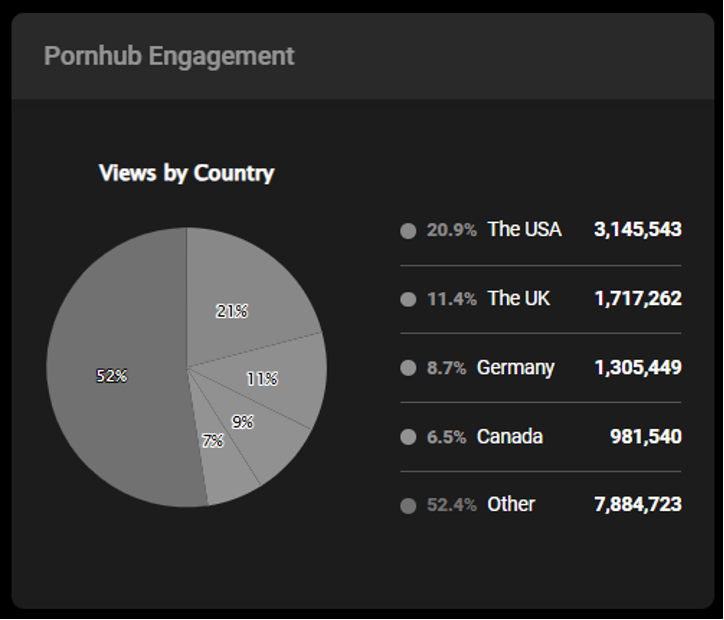
Task: Click The UK country label
Action: [518, 298]
